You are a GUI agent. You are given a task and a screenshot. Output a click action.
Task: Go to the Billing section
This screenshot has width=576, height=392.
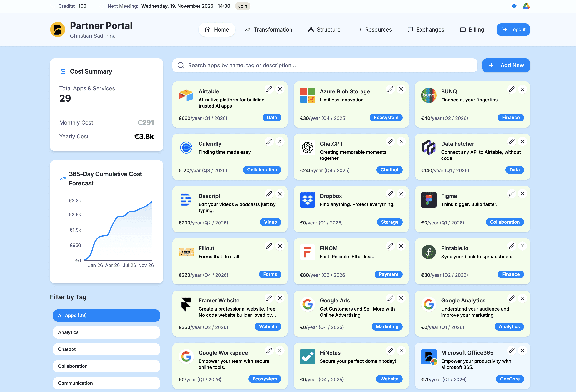coord(472,30)
